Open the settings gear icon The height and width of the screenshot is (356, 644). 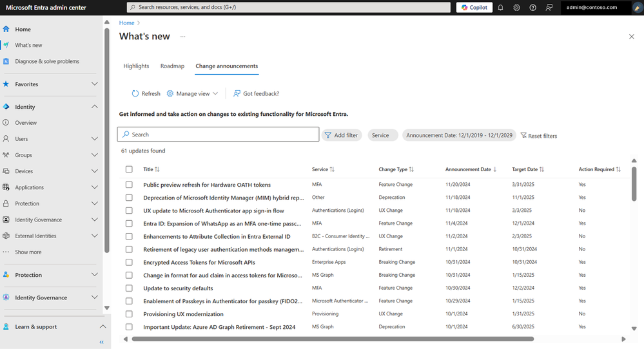pyautogui.click(x=516, y=7)
